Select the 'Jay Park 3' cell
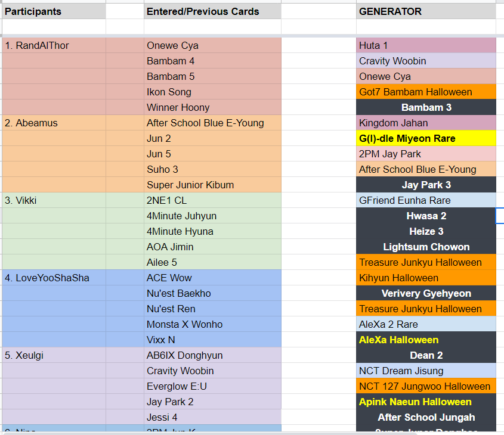 (x=426, y=185)
